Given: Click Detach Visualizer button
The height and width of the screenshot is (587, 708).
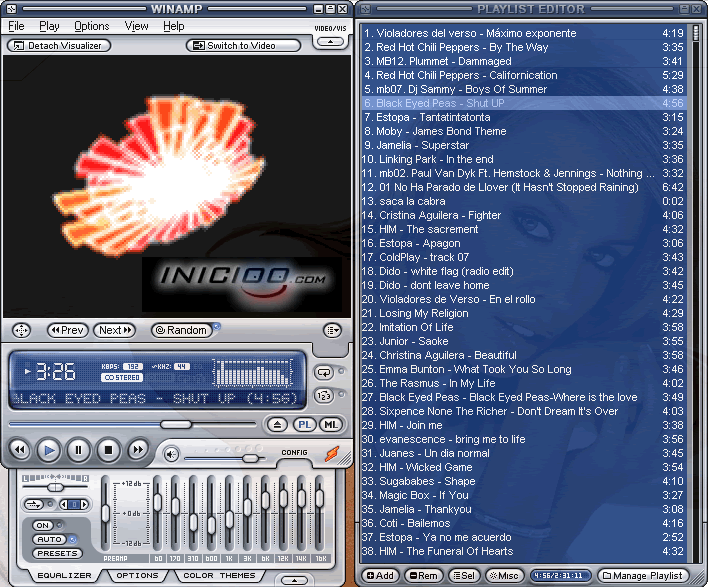Looking at the screenshot, I should 59,46.
